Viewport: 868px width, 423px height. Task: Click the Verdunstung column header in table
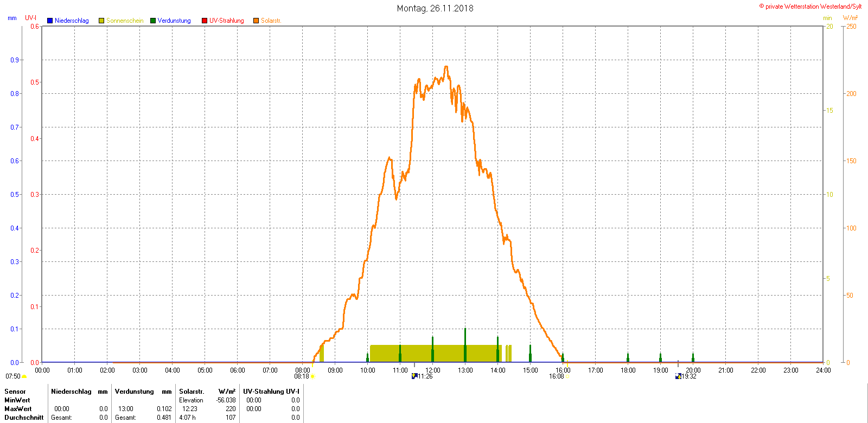pyautogui.click(x=135, y=392)
